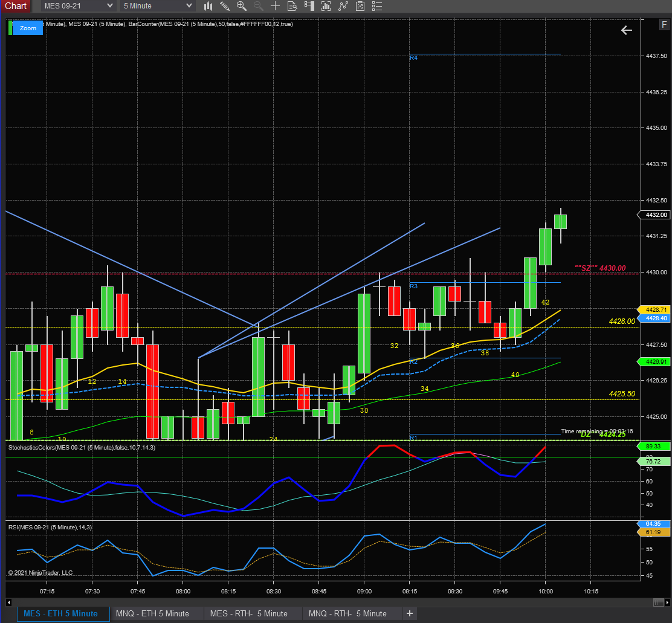The image size is (672, 623).
Task: Select the RSI(MES 09-21) indicator label
Action: tap(50, 527)
